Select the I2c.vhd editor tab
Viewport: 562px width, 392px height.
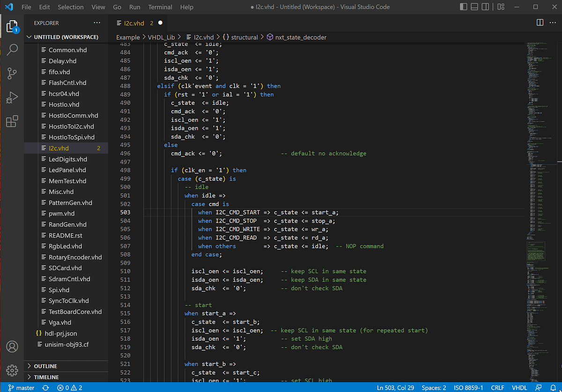[135, 22]
